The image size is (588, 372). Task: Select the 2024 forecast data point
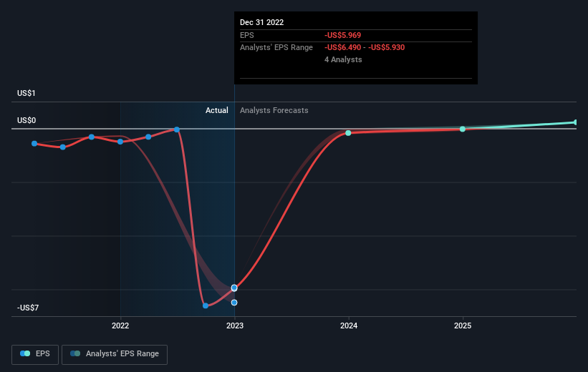[x=348, y=133]
